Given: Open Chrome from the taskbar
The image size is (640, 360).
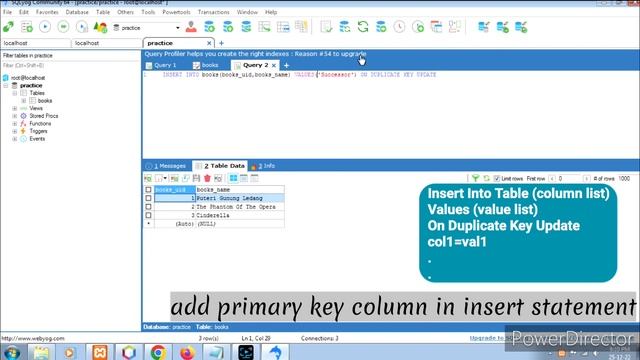Looking at the screenshot, I should (x=158, y=352).
